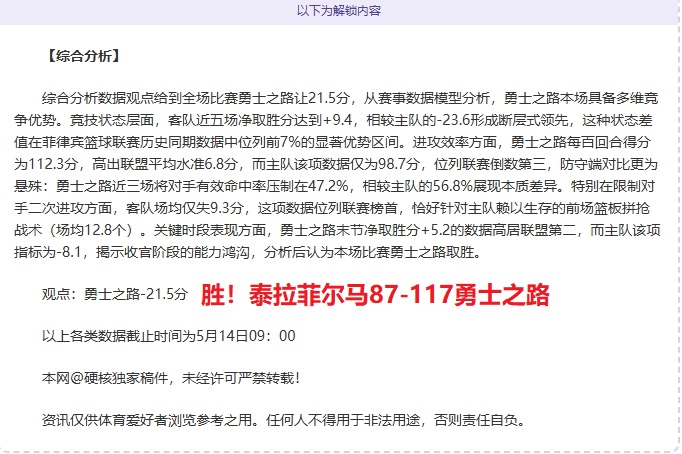
Task: Click the line beginning '值在菲律宾篮球联赛历史同期数据'
Action: click(333, 142)
